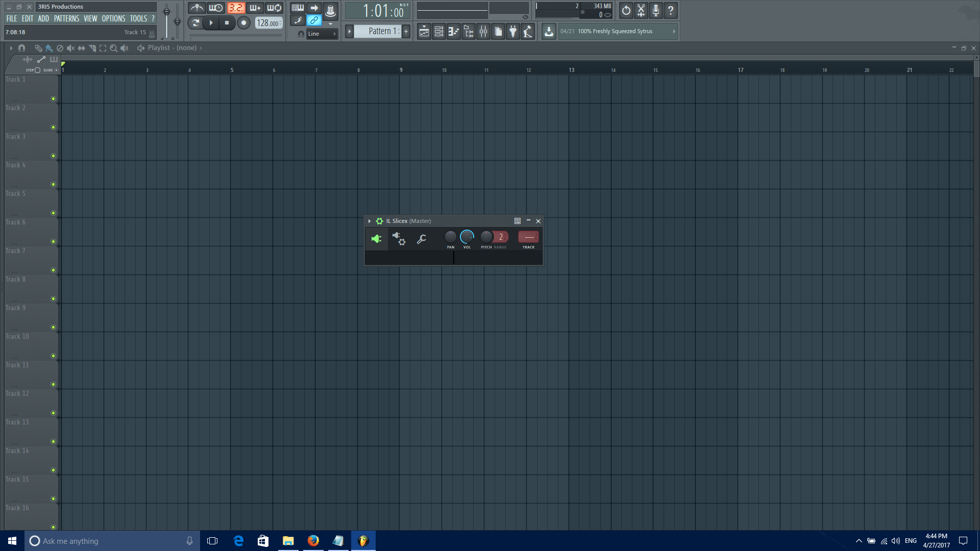Toggle loop recording button
The width and height of the screenshot is (980, 551).
click(x=275, y=8)
